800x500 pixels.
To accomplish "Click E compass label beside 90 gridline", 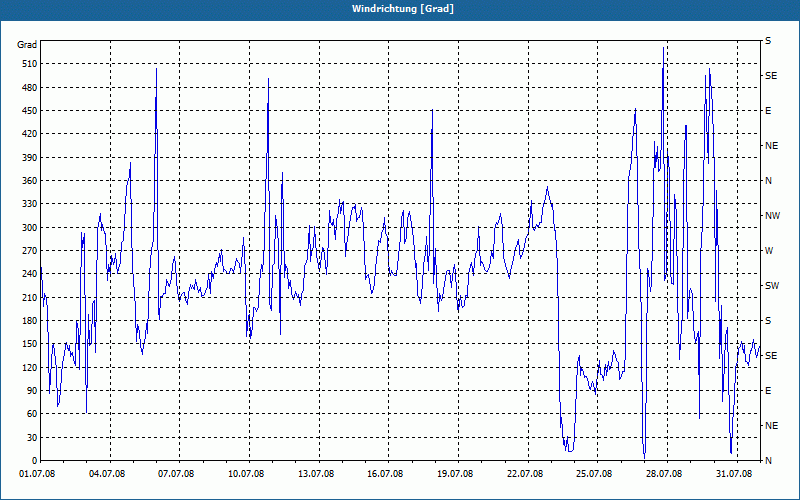I will 768,391.
